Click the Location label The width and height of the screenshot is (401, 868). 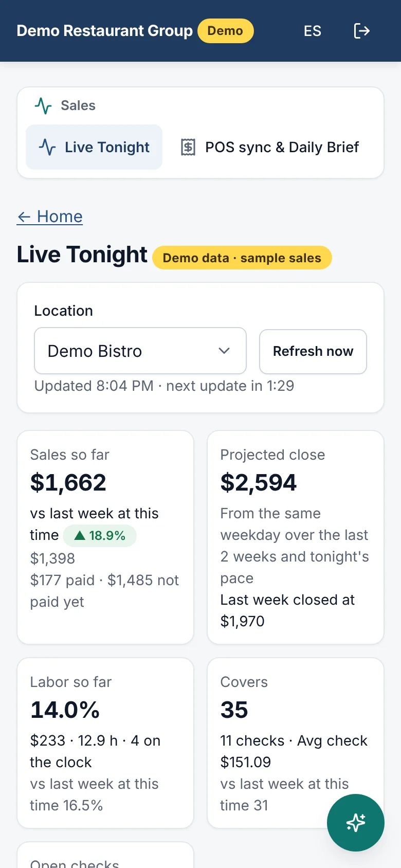pos(64,311)
